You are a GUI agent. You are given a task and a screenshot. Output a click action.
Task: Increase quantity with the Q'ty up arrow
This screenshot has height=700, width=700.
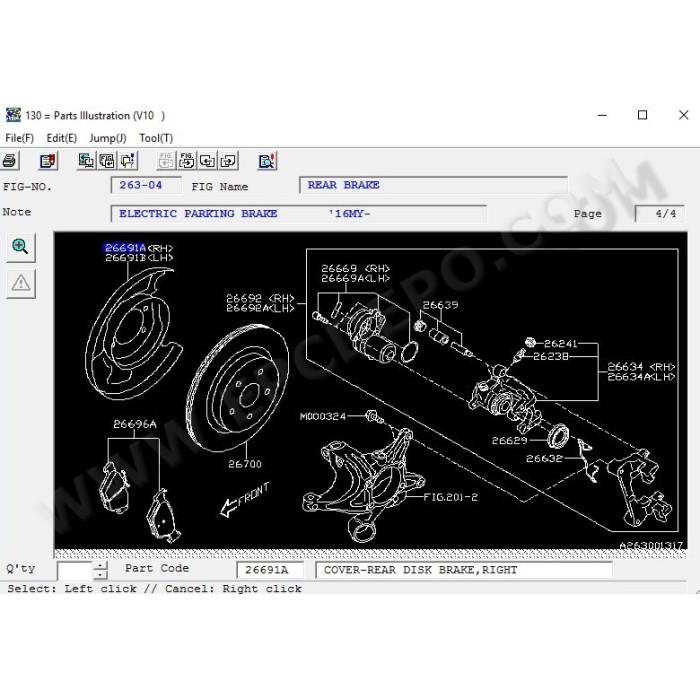(100, 566)
